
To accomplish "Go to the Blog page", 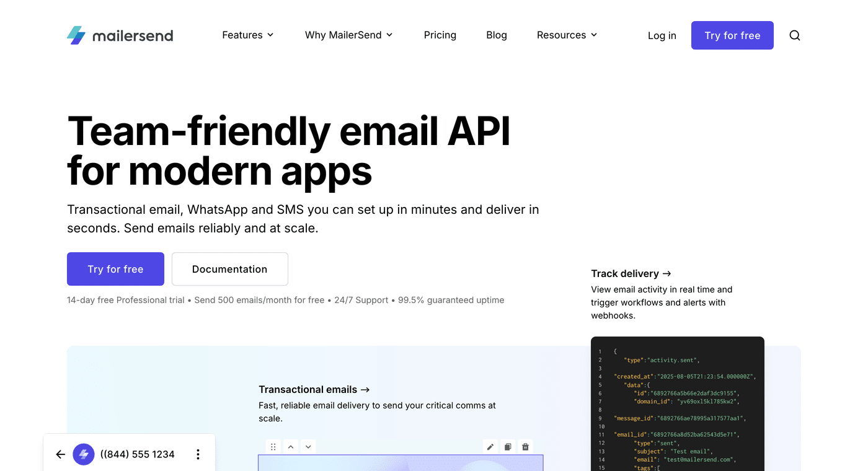I will (497, 35).
